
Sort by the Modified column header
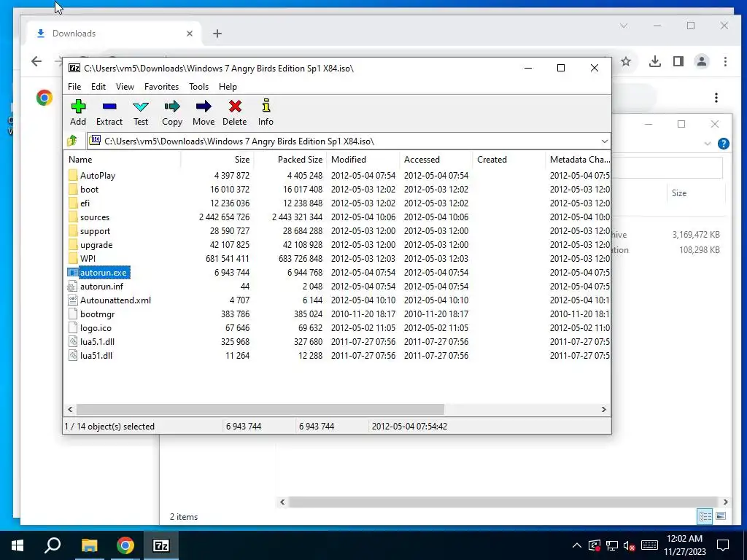tap(363, 160)
